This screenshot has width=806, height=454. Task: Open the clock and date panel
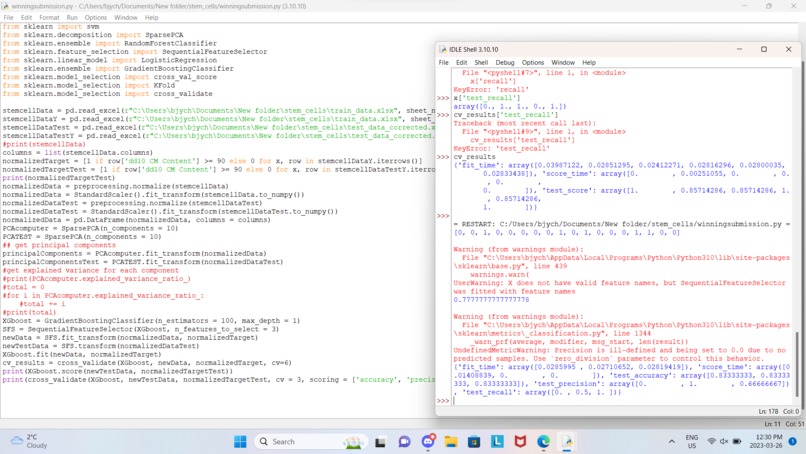click(x=765, y=442)
